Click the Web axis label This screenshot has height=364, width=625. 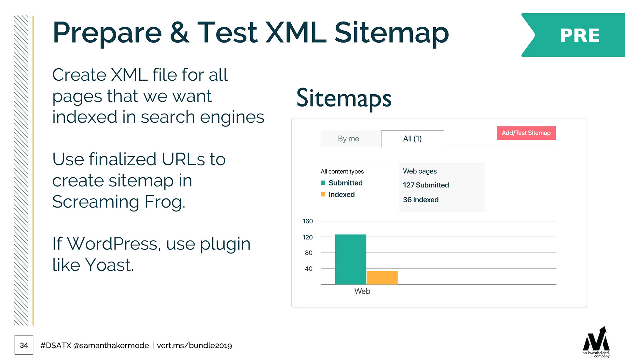(362, 291)
